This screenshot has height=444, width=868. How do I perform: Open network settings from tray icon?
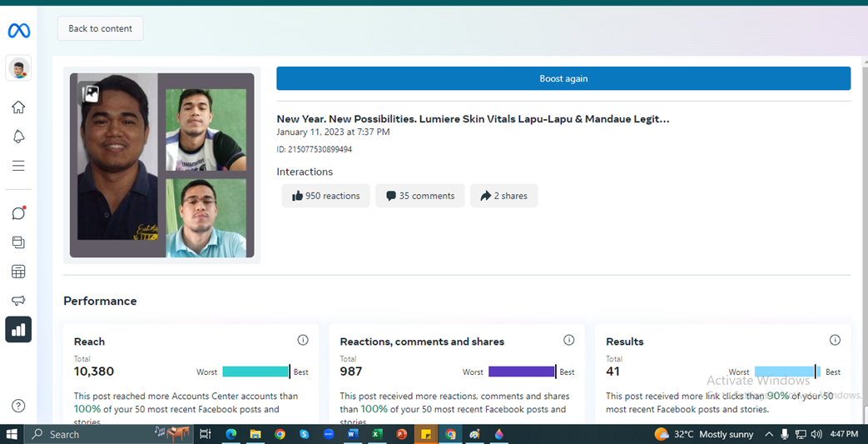(801, 434)
